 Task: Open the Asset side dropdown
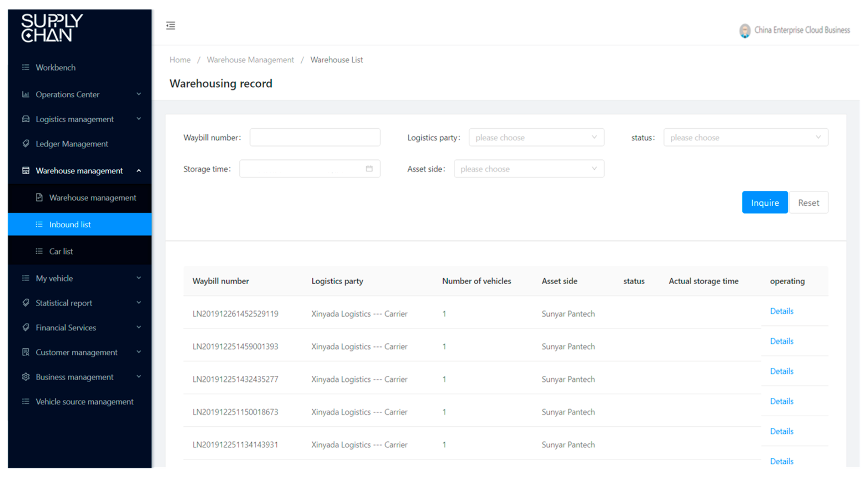[529, 169]
